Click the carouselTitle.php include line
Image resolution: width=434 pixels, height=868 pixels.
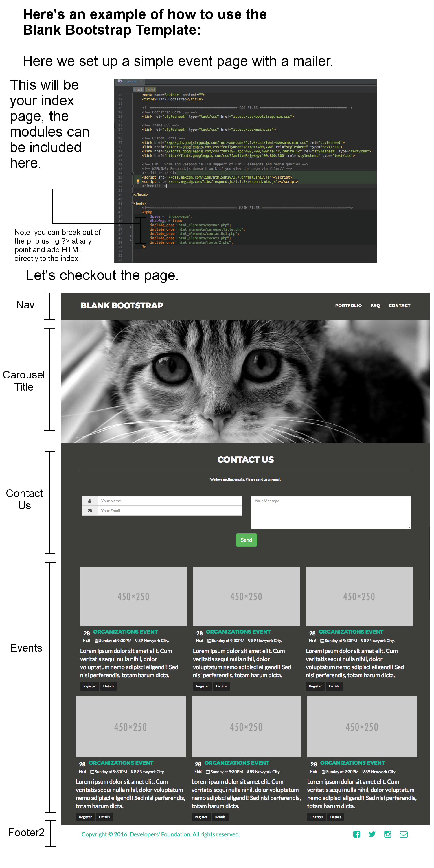197,229
